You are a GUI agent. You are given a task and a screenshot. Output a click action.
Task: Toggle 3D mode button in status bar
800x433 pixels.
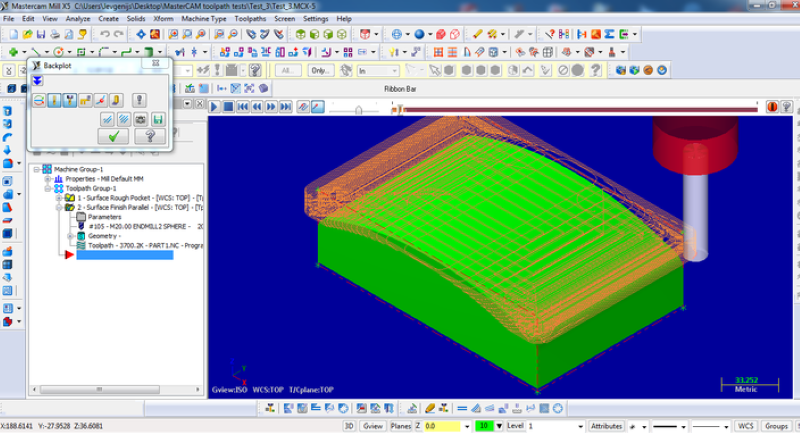tap(349, 426)
